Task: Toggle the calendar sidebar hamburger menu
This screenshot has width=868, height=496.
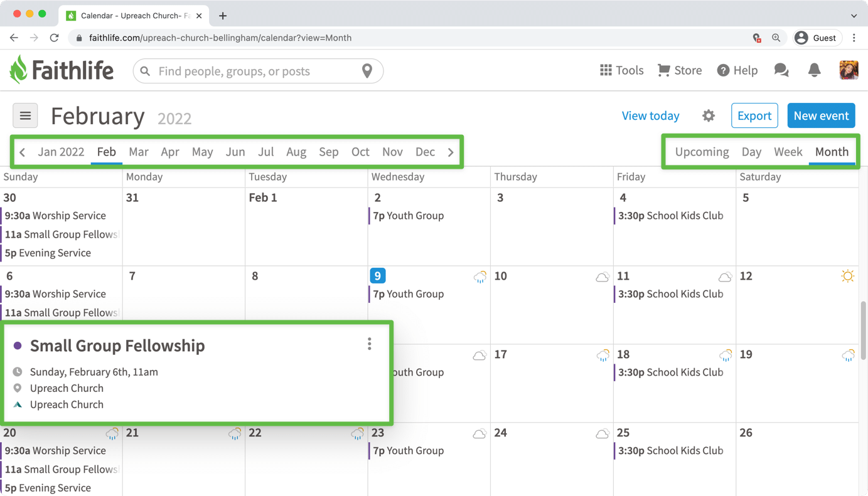Action: [25, 115]
